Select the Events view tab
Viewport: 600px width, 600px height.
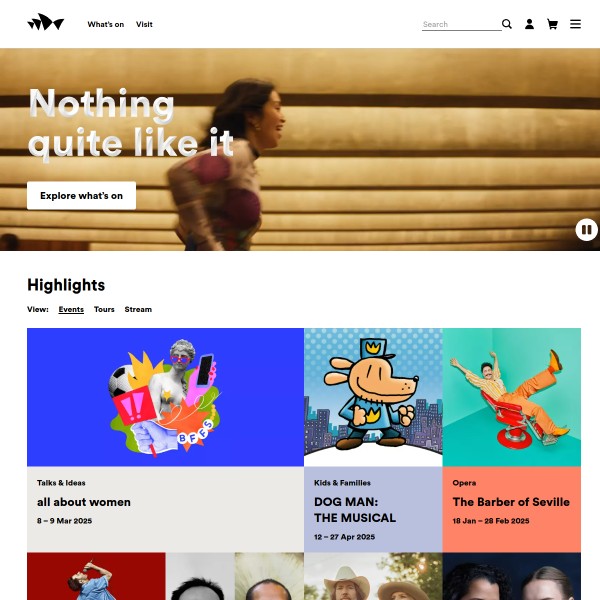click(71, 309)
